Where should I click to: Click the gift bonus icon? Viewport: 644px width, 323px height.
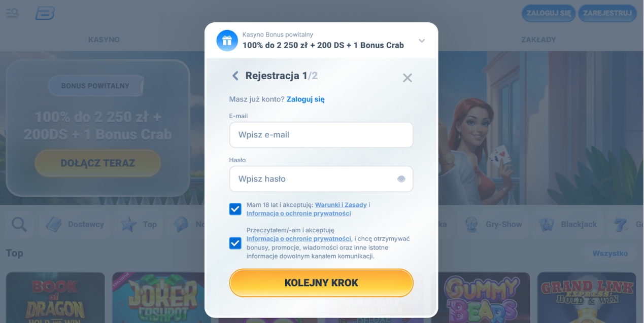(x=227, y=41)
